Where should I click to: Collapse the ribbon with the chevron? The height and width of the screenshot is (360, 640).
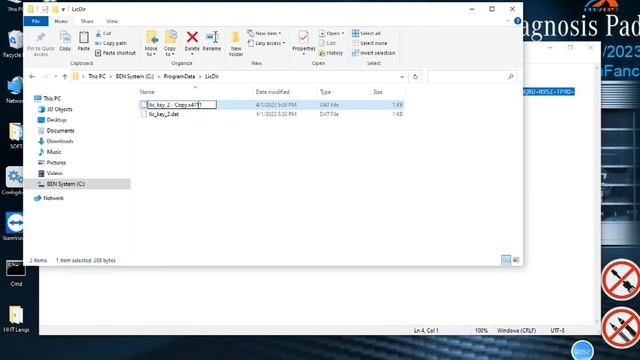508,21
